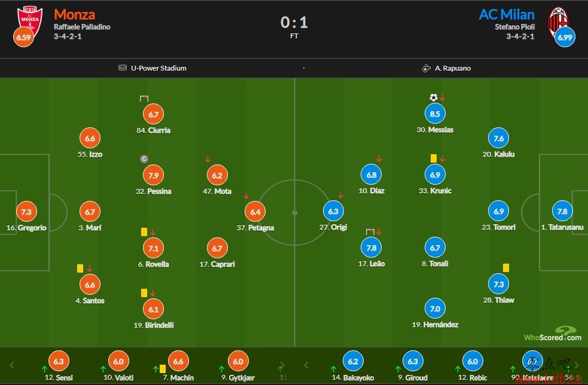Image resolution: width=588 pixels, height=385 pixels.
Task: Click the AC Milan club crest
Action: point(558,20)
